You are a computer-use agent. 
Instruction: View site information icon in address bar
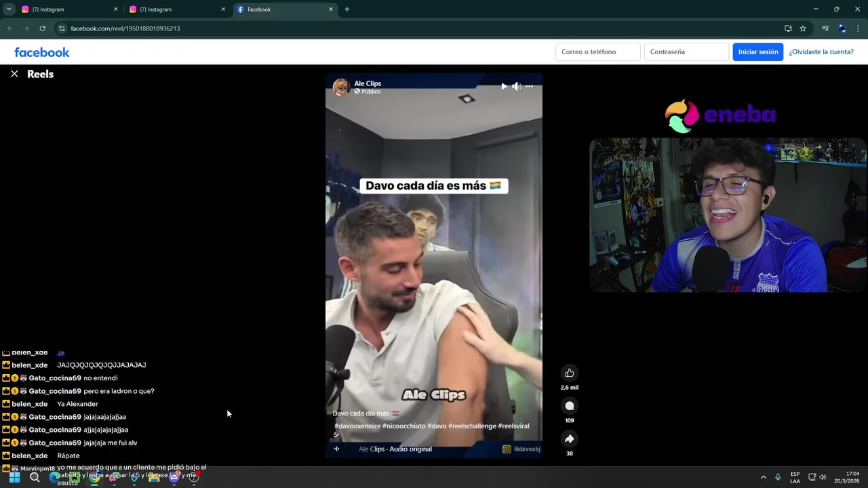pos(62,28)
